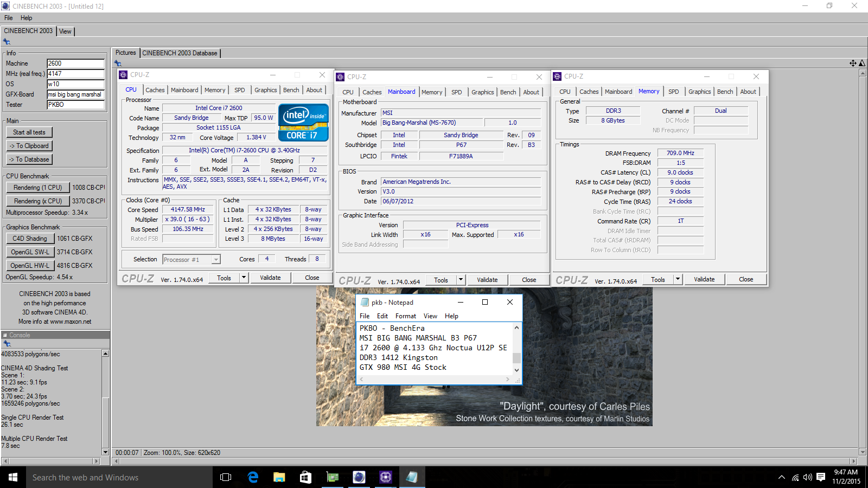Click the CINEBENCH sphere taskbar icon
This screenshot has width=868, height=488.
click(x=359, y=477)
